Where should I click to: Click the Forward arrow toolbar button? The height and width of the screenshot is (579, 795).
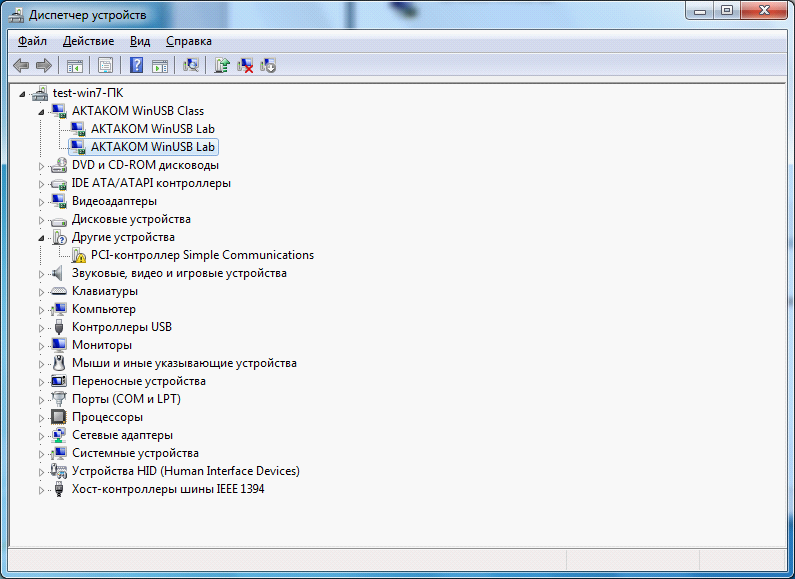click(44, 65)
